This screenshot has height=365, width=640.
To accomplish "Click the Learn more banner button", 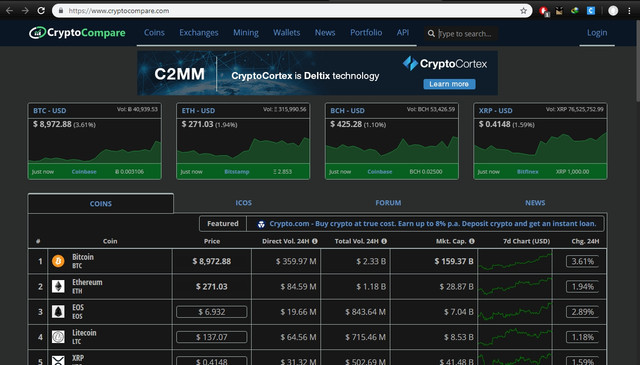I will coord(449,84).
